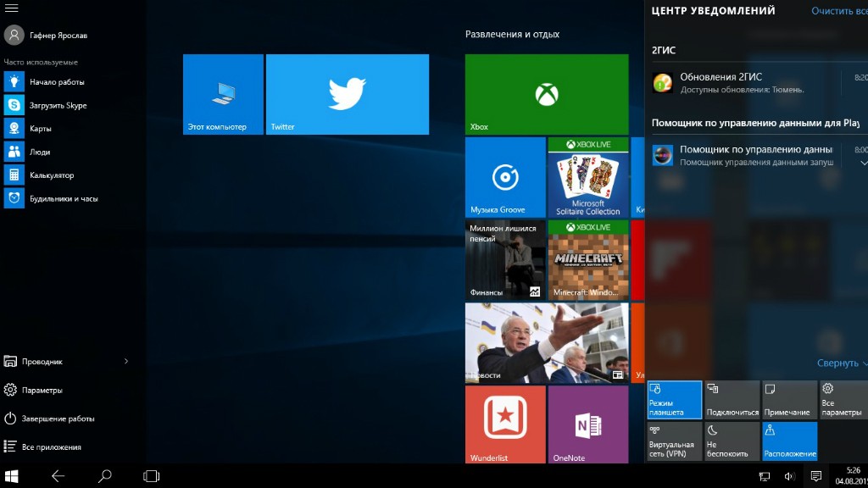This screenshot has height=488, width=868.
Task: Toggle Режим планшета quick action
Action: (x=675, y=400)
